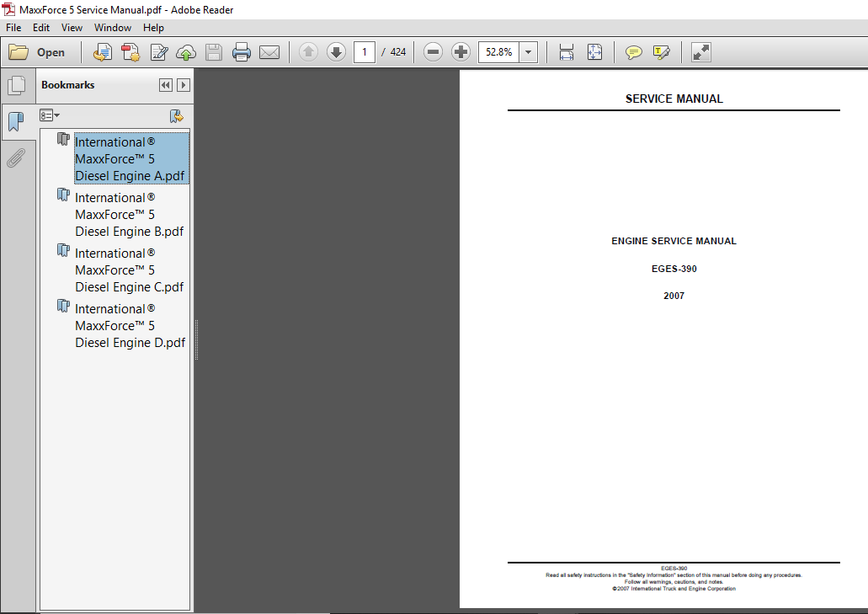
Task: Click the Send email envelope icon
Action: tap(269, 52)
